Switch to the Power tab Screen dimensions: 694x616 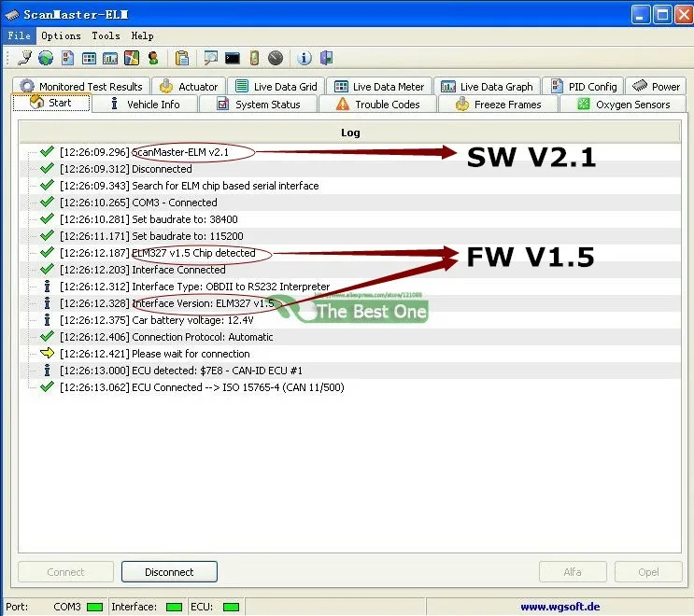656,86
